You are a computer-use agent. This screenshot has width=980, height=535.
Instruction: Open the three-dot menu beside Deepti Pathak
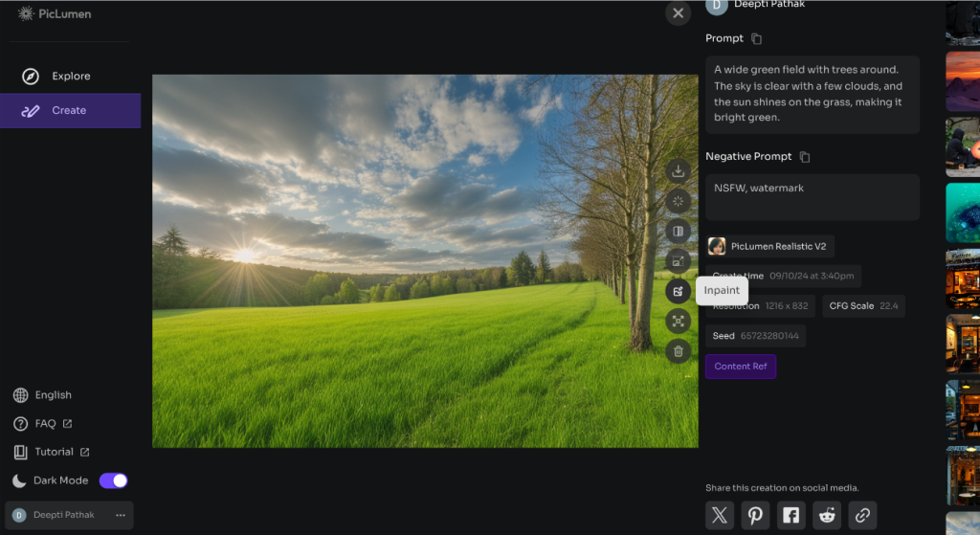pyautogui.click(x=121, y=515)
